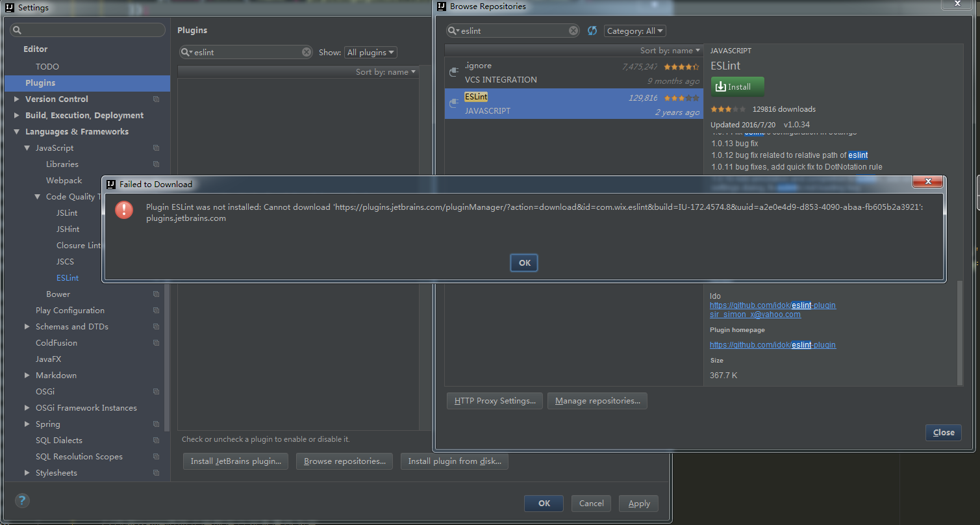The image size is (980, 525).
Task: Select ESLint in the Settings tree
Action: (x=68, y=278)
